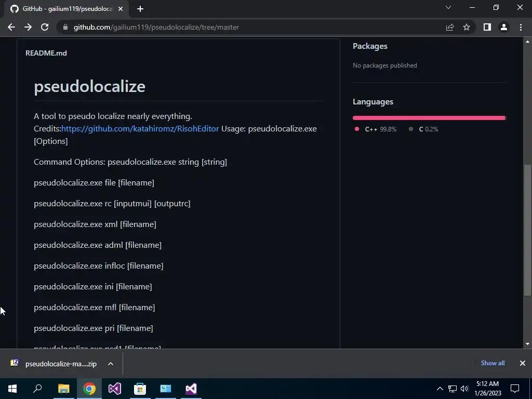Select the GitHub pseudolocalize tab

point(66,9)
